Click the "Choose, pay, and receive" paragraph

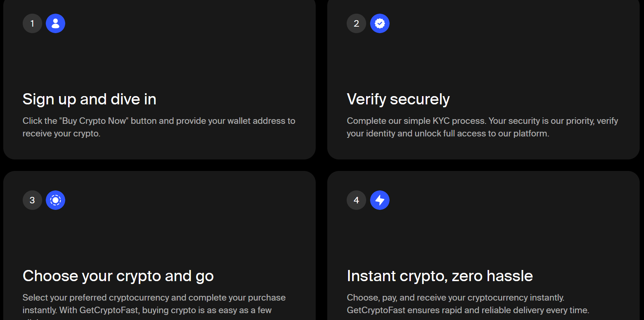(x=467, y=304)
